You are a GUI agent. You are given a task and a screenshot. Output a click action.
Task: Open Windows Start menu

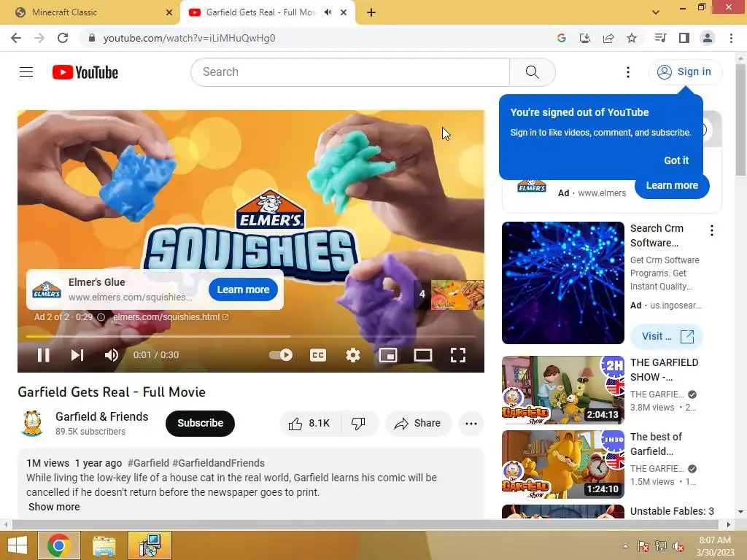tap(18, 545)
